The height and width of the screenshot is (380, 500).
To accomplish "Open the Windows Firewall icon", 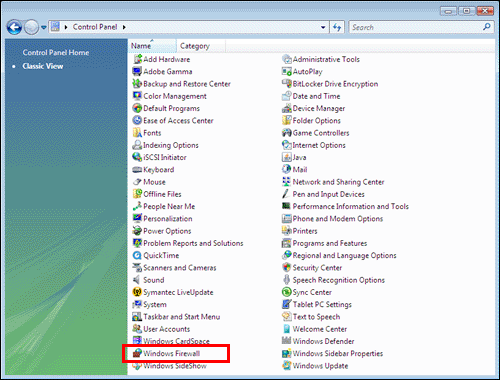I will (137, 353).
